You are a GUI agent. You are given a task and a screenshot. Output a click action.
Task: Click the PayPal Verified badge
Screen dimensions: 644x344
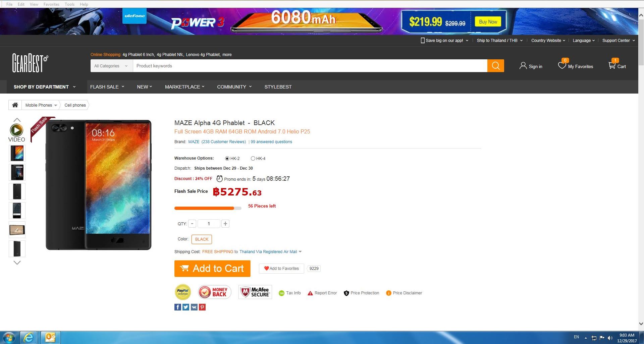coord(183,292)
